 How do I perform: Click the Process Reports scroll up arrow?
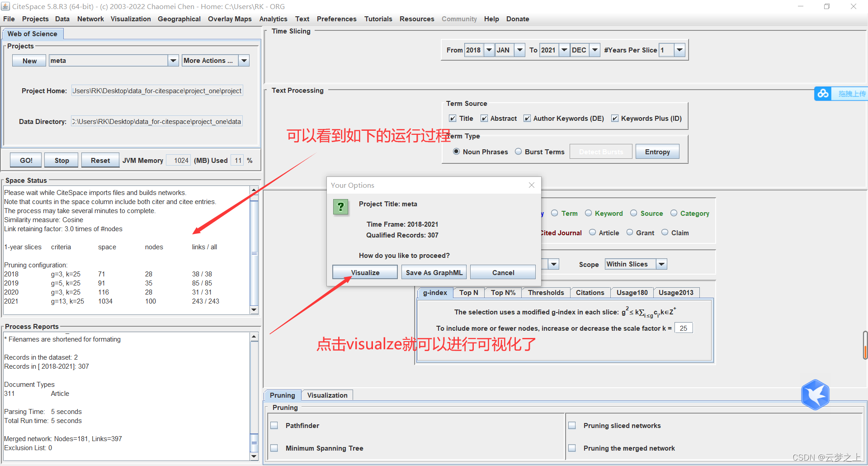[x=254, y=337]
